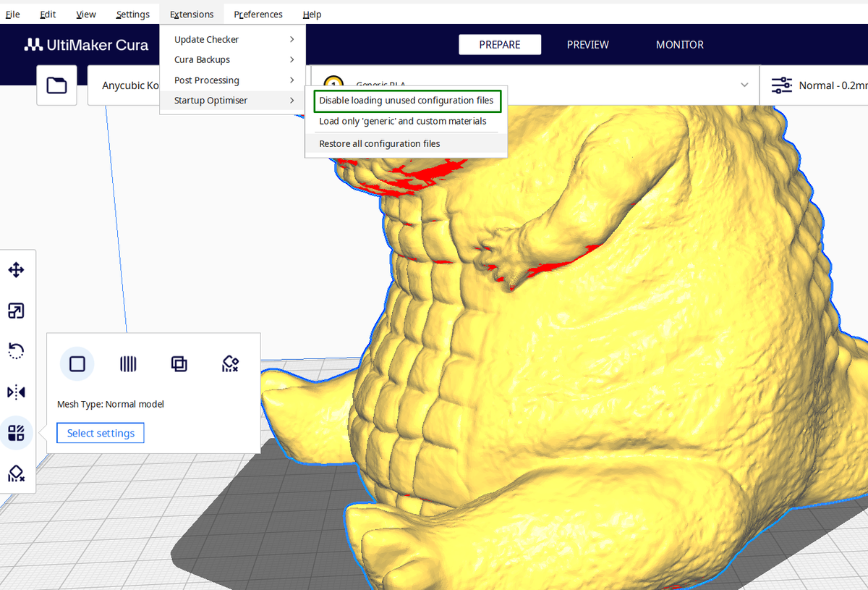The width and height of the screenshot is (868, 590).
Task: Switch to the PREVIEW stage
Action: [x=588, y=45]
